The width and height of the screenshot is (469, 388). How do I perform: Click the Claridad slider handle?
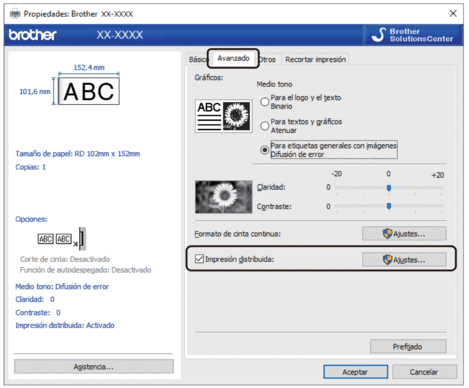point(389,188)
